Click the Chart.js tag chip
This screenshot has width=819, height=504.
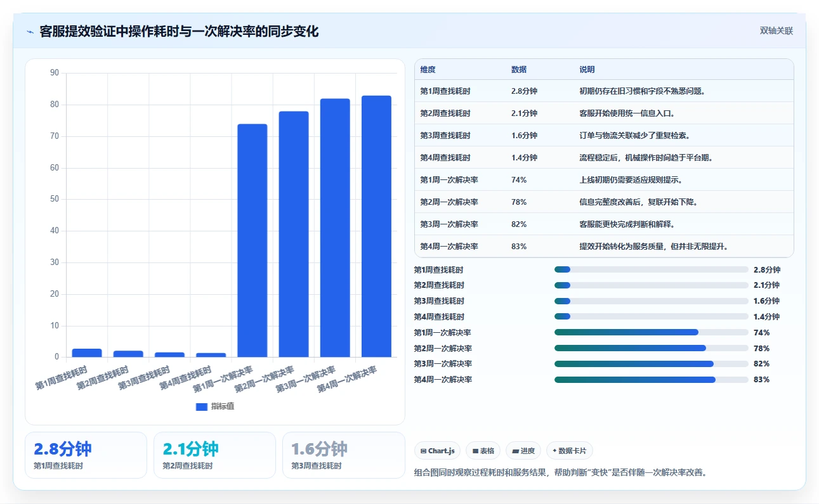[x=438, y=451]
